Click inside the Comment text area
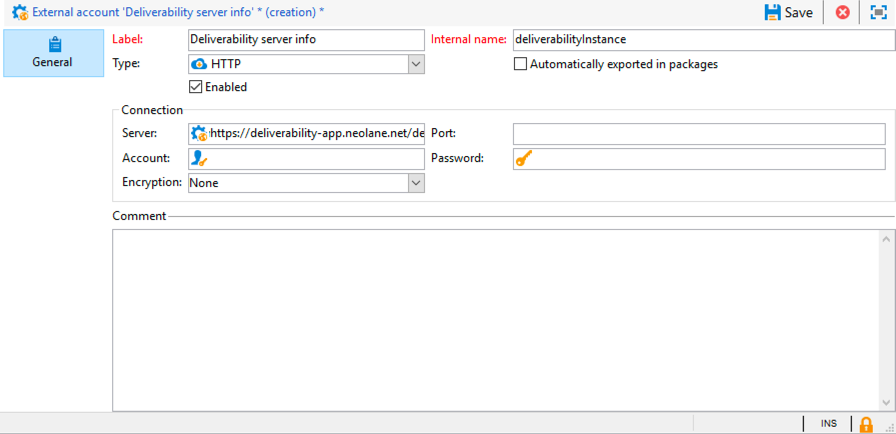 click(495, 320)
